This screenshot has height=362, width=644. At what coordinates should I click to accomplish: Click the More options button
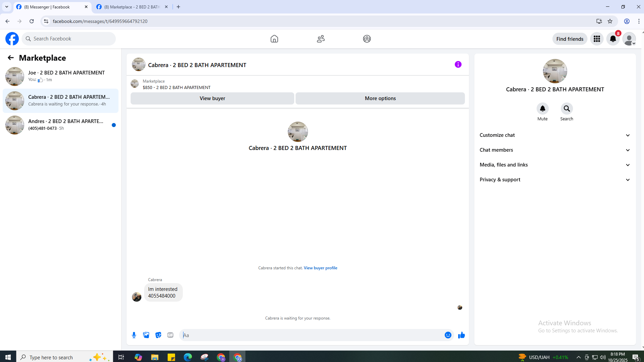click(380, 98)
